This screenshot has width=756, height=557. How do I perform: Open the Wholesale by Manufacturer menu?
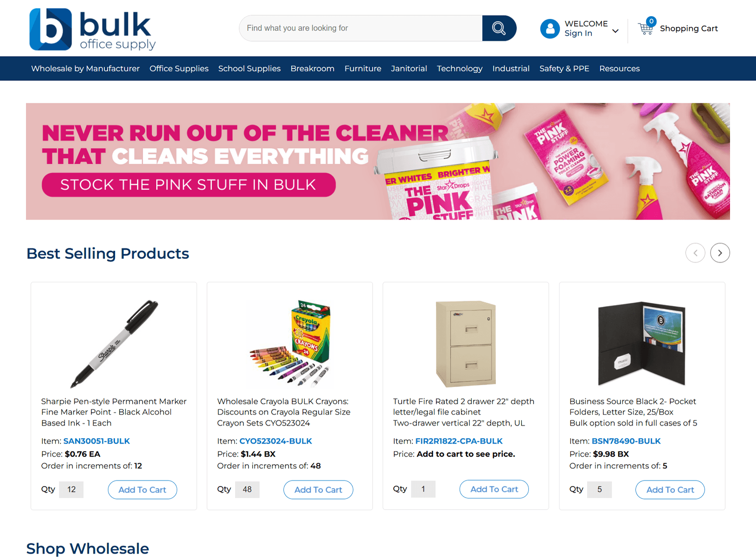pos(85,69)
